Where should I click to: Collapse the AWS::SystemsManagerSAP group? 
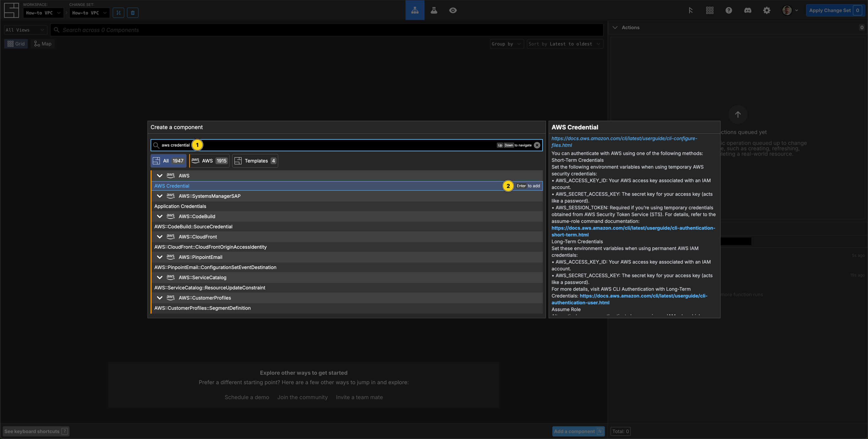pos(160,196)
